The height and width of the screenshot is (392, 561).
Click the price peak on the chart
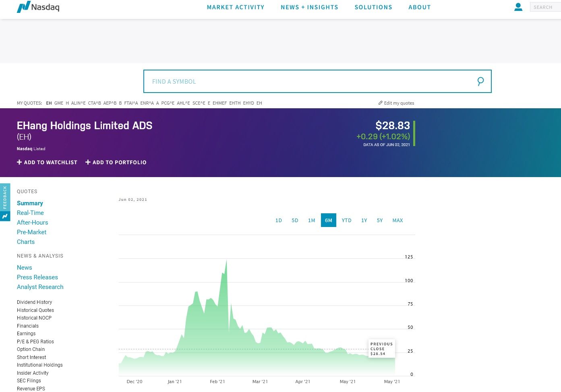[x=226, y=261]
